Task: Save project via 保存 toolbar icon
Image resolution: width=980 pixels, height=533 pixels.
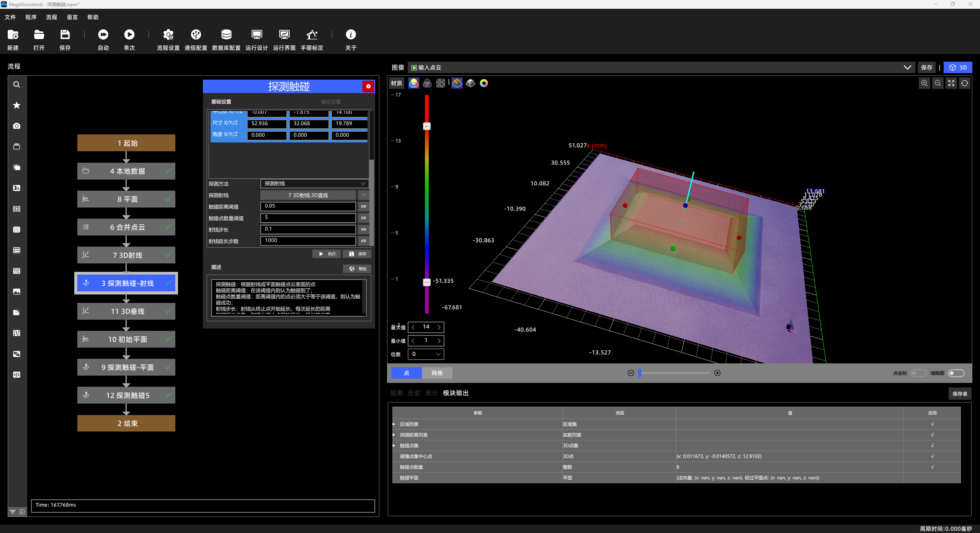Action: (65, 35)
